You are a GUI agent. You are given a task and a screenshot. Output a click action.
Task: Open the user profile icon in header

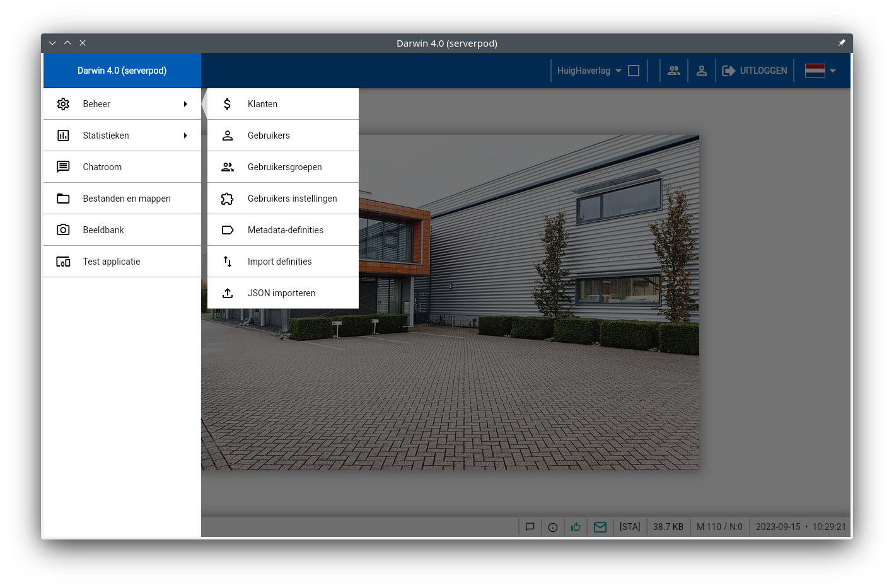(701, 71)
